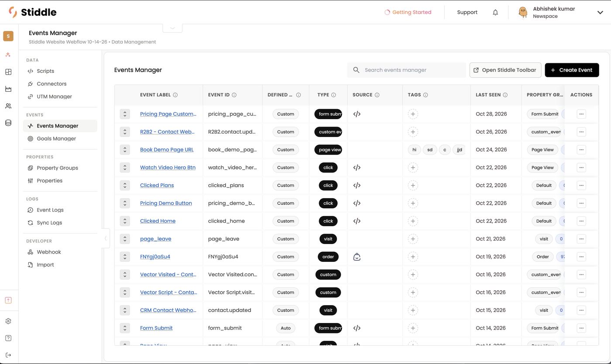Select Events Manager in the sidebar
The width and height of the screenshot is (611, 364).
point(60,126)
